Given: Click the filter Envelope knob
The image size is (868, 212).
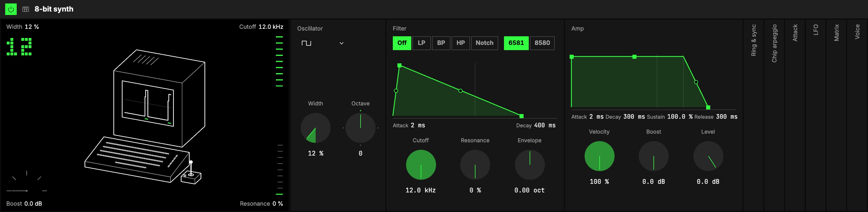Looking at the screenshot, I should 529,164.
